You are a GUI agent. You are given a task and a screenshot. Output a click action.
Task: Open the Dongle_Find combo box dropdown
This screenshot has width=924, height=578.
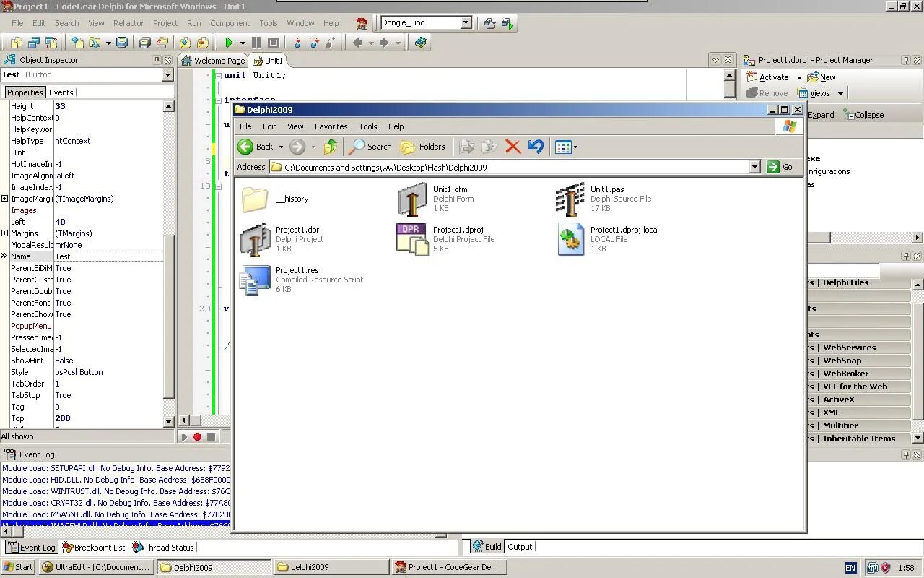pos(465,22)
